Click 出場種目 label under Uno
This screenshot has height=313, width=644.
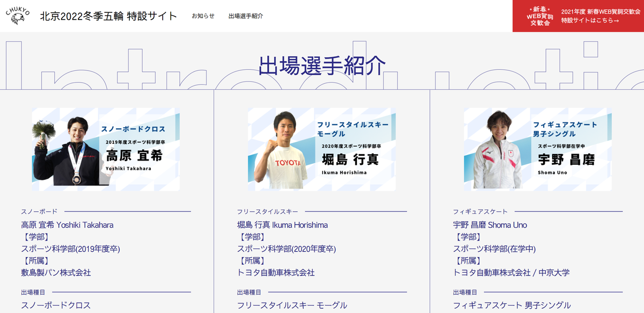click(x=465, y=292)
